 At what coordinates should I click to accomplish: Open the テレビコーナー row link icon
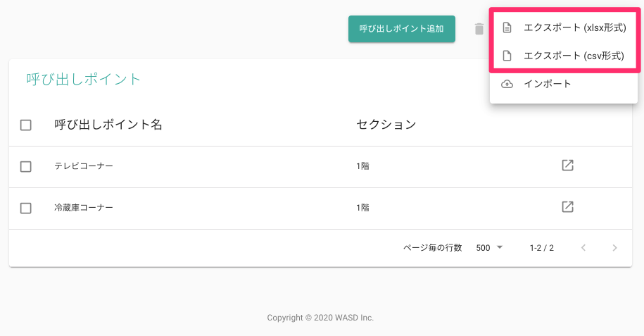point(567,166)
